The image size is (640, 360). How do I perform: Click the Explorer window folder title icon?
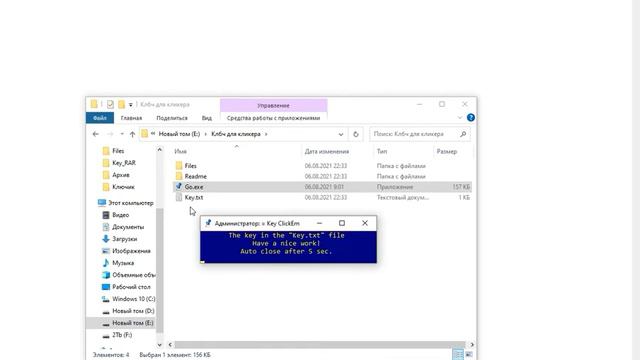click(94, 104)
